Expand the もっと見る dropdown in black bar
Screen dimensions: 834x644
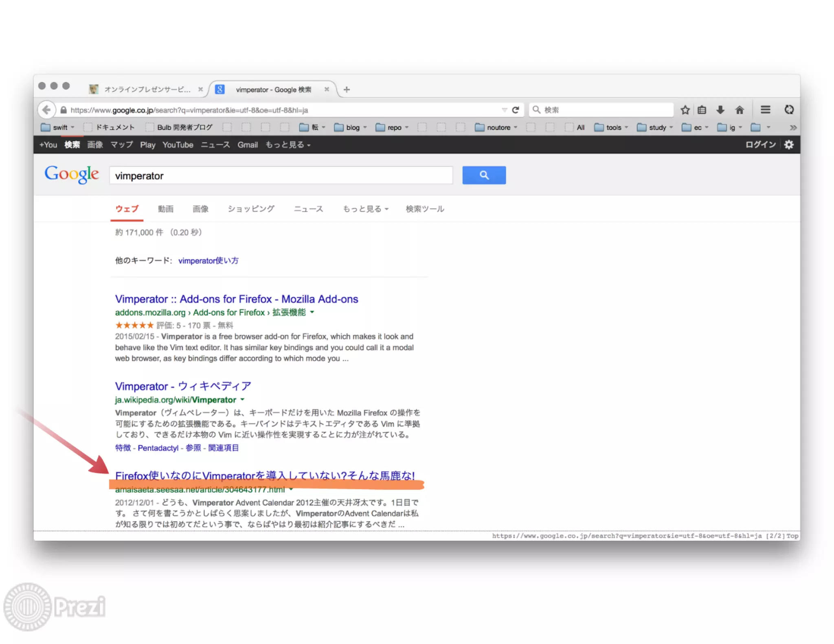coord(288,145)
